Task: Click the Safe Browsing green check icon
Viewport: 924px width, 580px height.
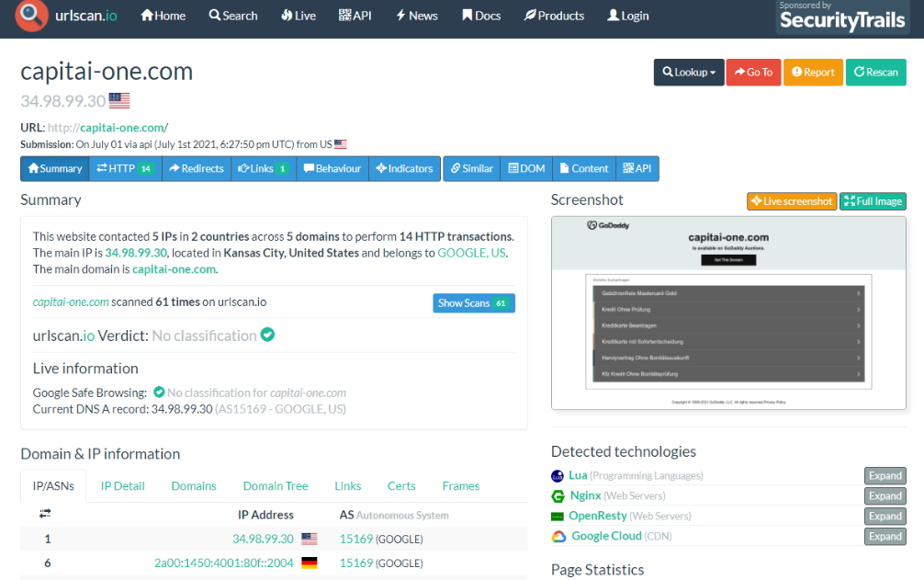Action: point(159,392)
